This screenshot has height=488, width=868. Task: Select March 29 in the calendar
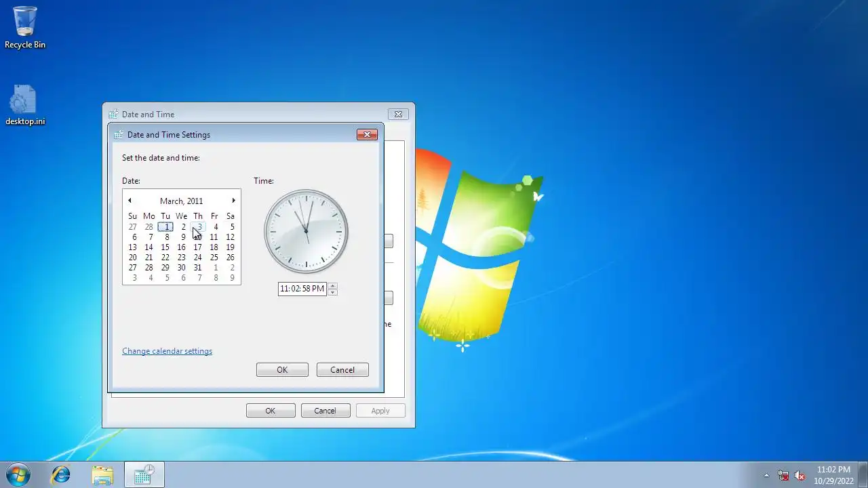(165, 268)
